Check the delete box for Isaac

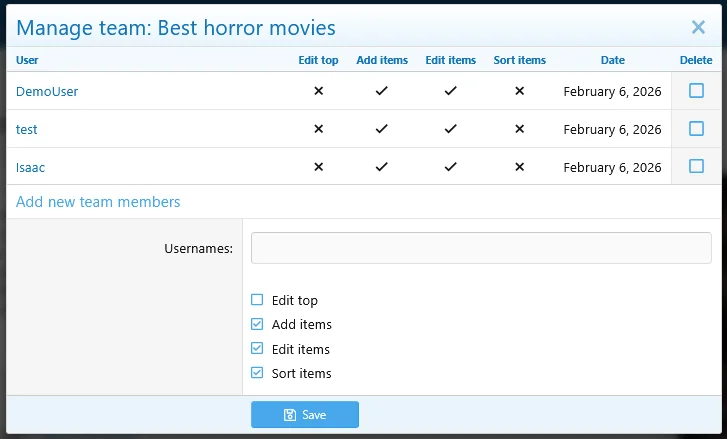click(696, 166)
